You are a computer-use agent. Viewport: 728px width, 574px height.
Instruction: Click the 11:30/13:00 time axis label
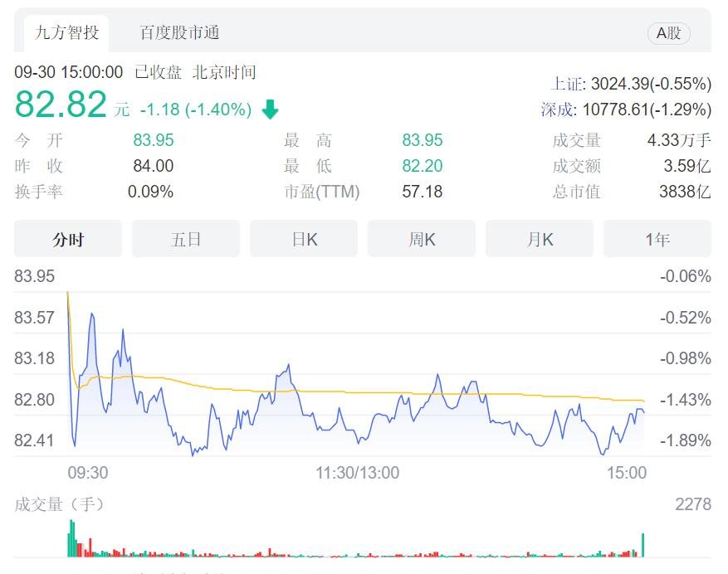point(357,473)
